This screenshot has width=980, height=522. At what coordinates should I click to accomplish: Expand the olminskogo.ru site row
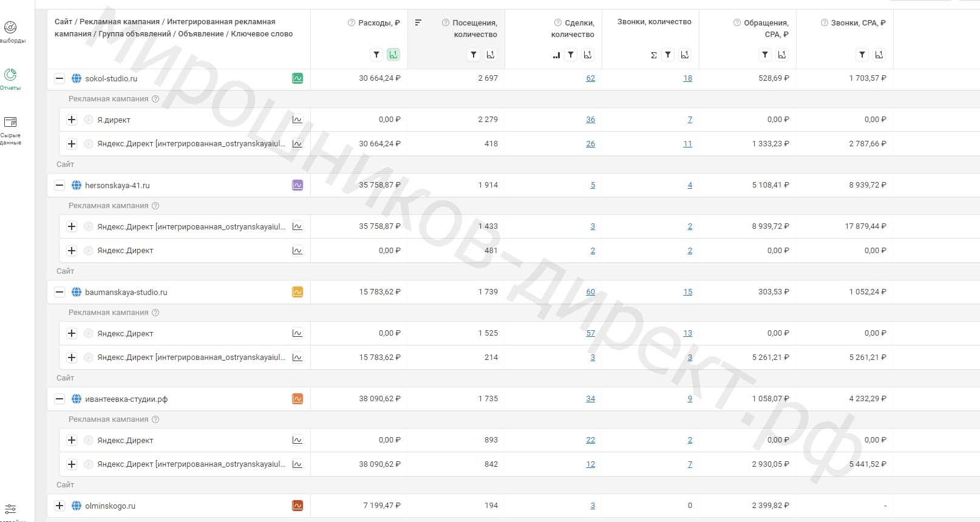(x=60, y=506)
